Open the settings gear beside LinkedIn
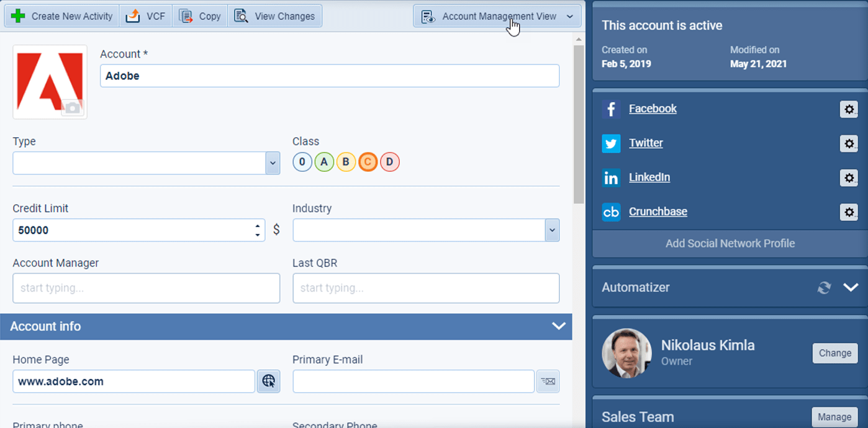Image resolution: width=868 pixels, height=428 pixels. 849,178
